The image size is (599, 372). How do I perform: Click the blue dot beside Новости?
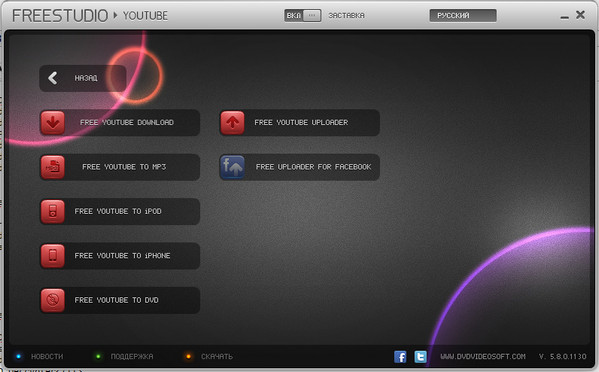click(18, 356)
